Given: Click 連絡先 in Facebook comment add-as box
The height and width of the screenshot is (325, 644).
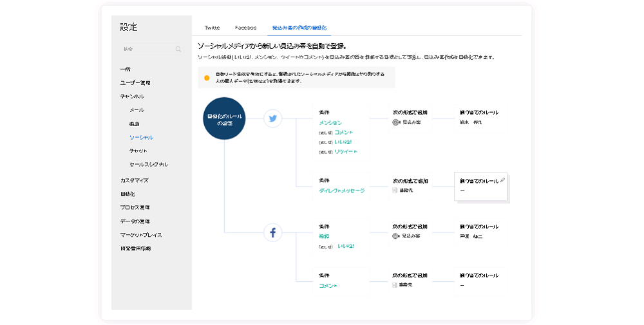Looking at the screenshot, I should click(406, 285).
